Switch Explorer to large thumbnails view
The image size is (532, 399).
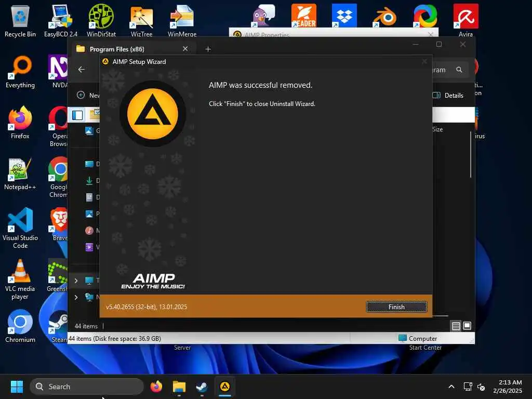point(467,326)
